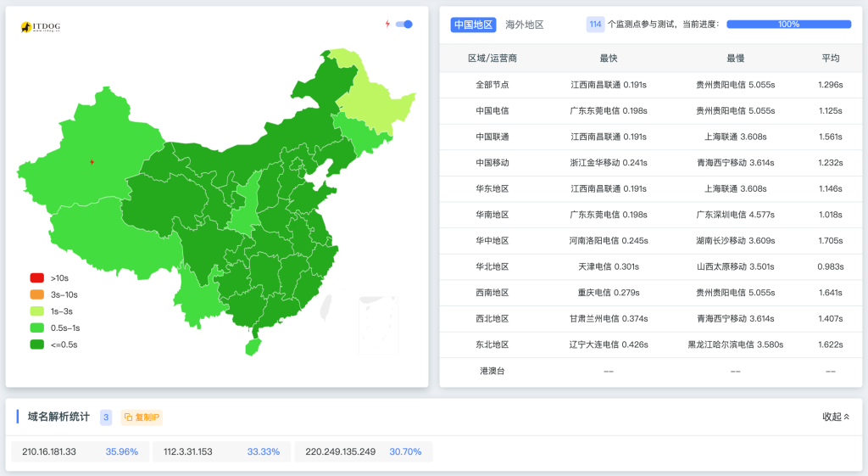
Task: Click the 100% progress bar
Action: pyautogui.click(x=788, y=25)
